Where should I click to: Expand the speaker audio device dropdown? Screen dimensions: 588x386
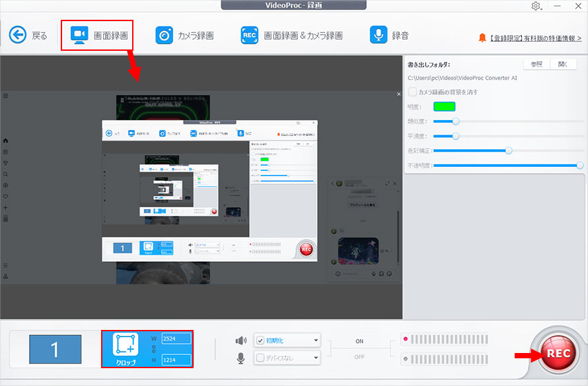pos(316,340)
